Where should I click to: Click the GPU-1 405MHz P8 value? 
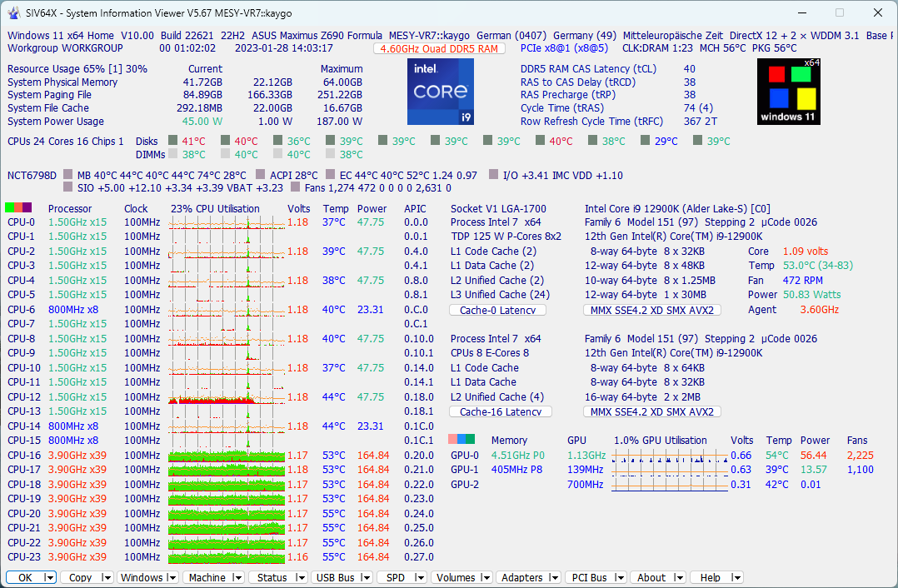pos(516,470)
